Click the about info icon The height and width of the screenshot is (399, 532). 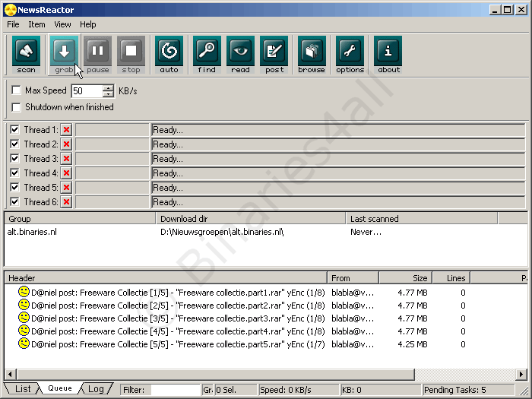pos(388,54)
